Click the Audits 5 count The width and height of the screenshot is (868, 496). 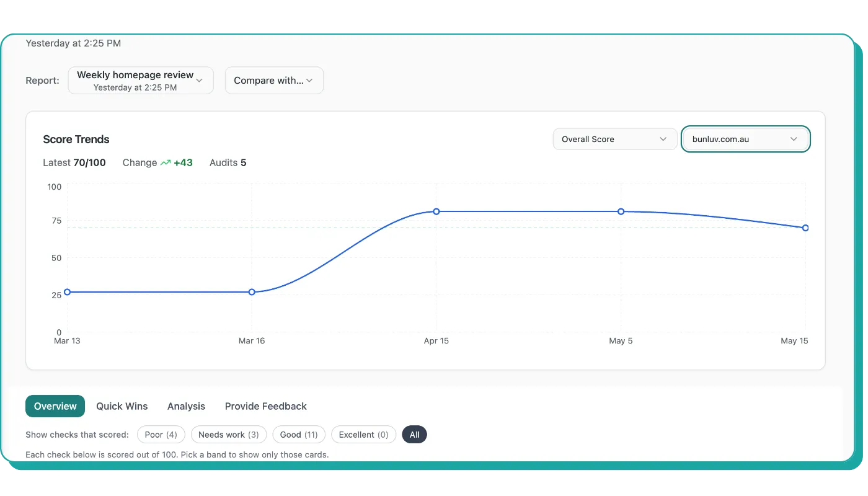pyautogui.click(x=228, y=162)
